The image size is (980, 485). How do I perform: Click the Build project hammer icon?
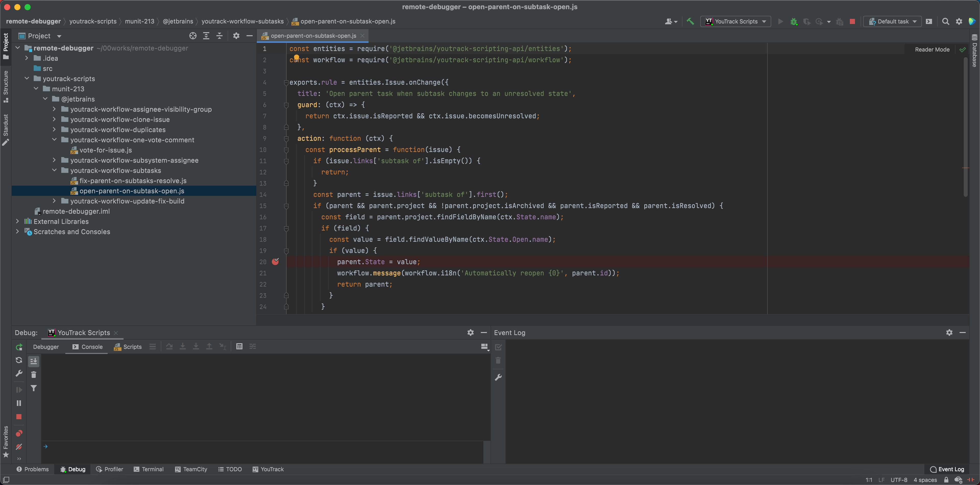[x=690, y=22]
